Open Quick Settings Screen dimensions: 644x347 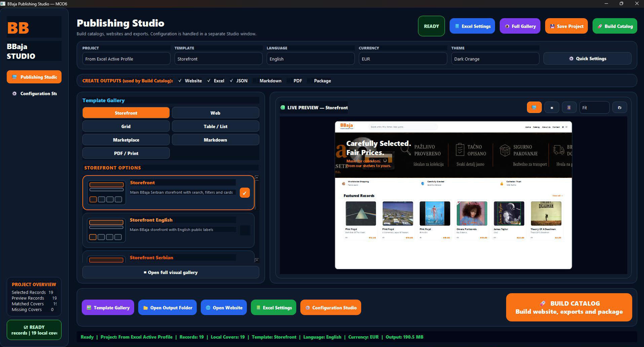[x=588, y=59]
